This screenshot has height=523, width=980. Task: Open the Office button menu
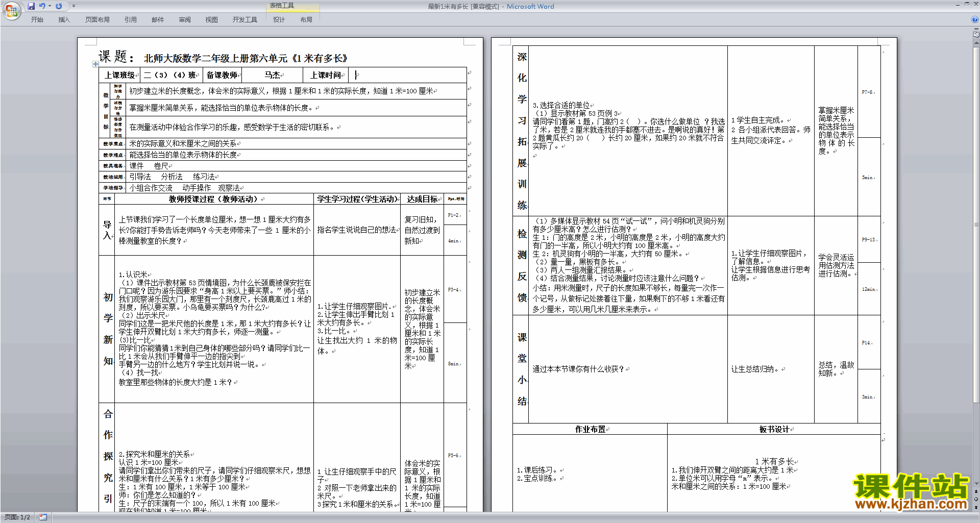pos(11,10)
